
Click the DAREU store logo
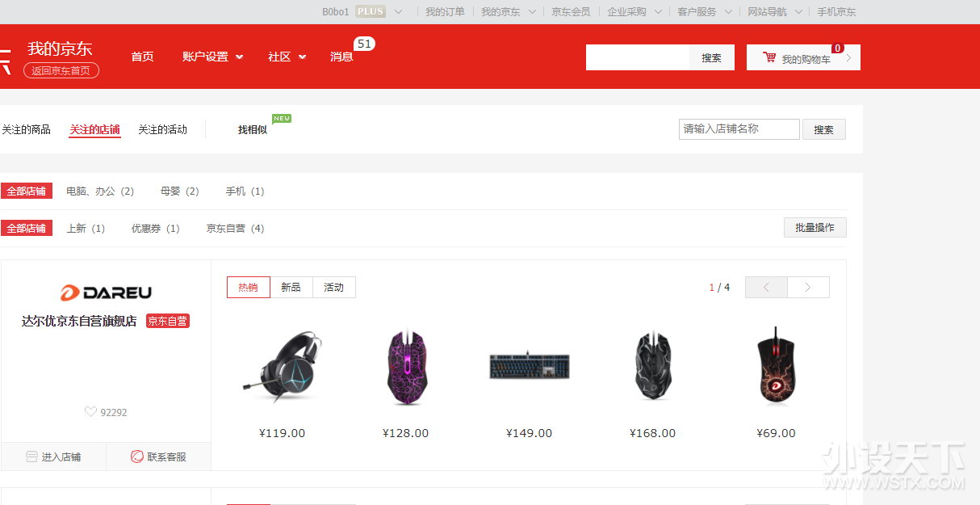pos(106,292)
